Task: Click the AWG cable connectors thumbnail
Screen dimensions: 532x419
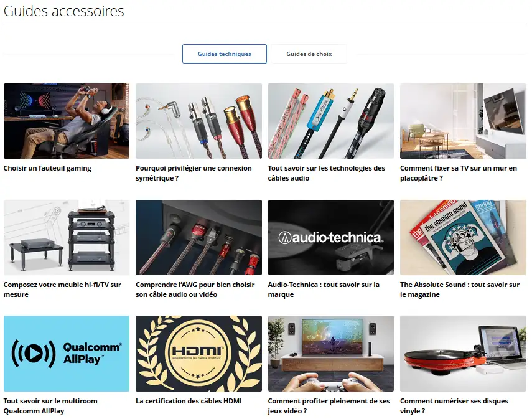Action: (198, 237)
